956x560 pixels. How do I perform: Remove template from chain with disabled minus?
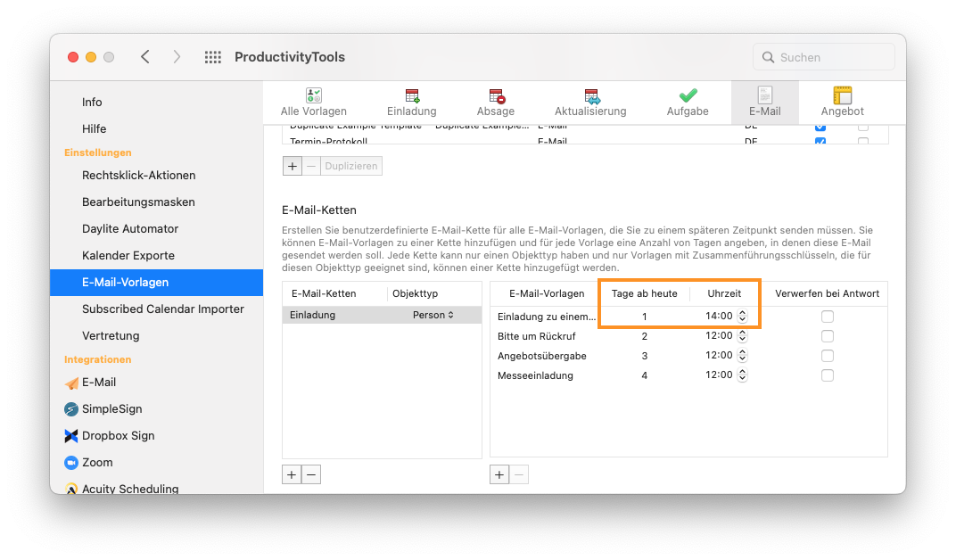coord(519,474)
